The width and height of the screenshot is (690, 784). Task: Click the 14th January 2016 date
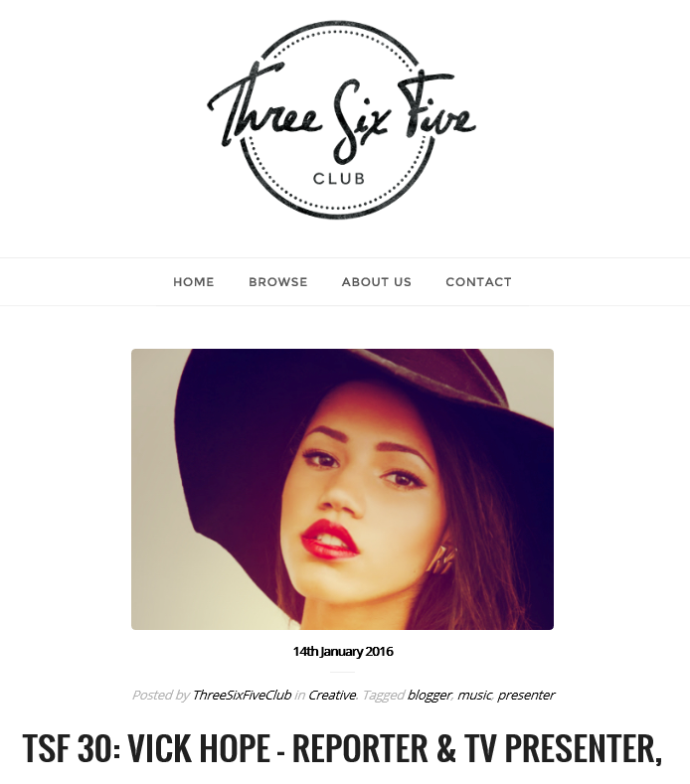tap(343, 652)
